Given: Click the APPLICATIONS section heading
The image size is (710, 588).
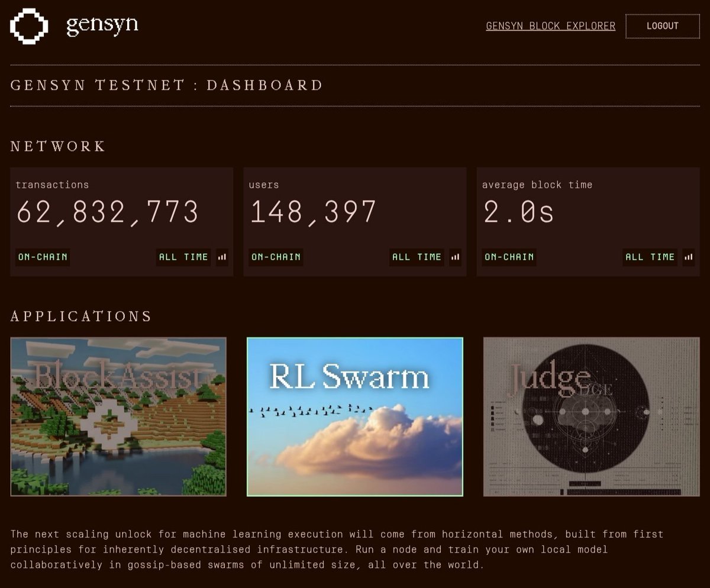Looking at the screenshot, I should (81, 316).
